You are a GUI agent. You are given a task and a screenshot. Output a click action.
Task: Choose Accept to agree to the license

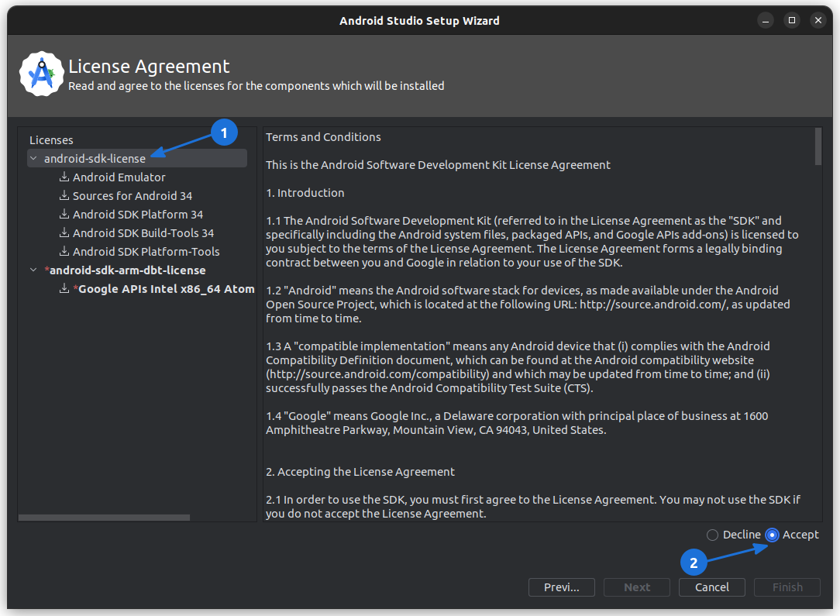pyautogui.click(x=772, y=535)
